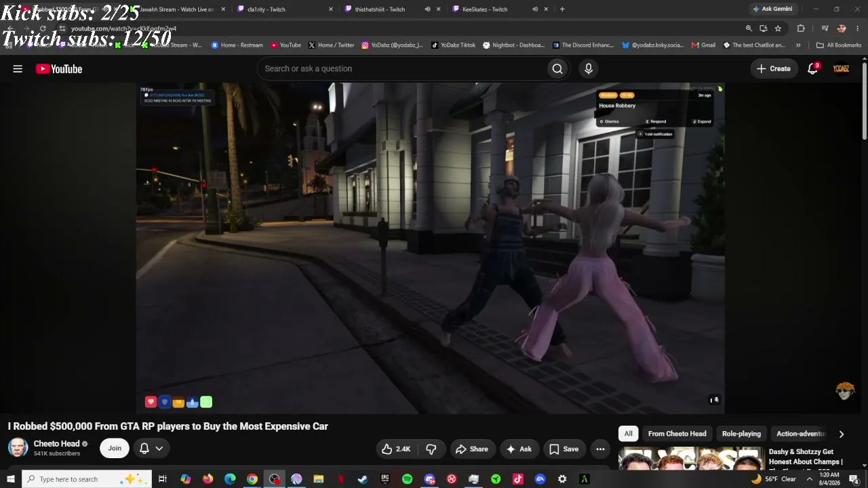This screenshot has height=488, width=868.
Task: Mute the KeeSkatez Twitch tab audio
Action: tap(535, 9)
